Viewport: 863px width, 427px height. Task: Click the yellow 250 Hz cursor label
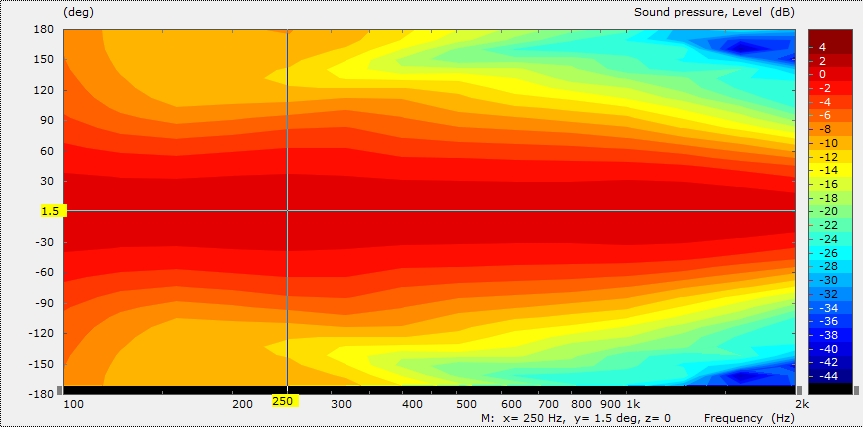[285, 401]
